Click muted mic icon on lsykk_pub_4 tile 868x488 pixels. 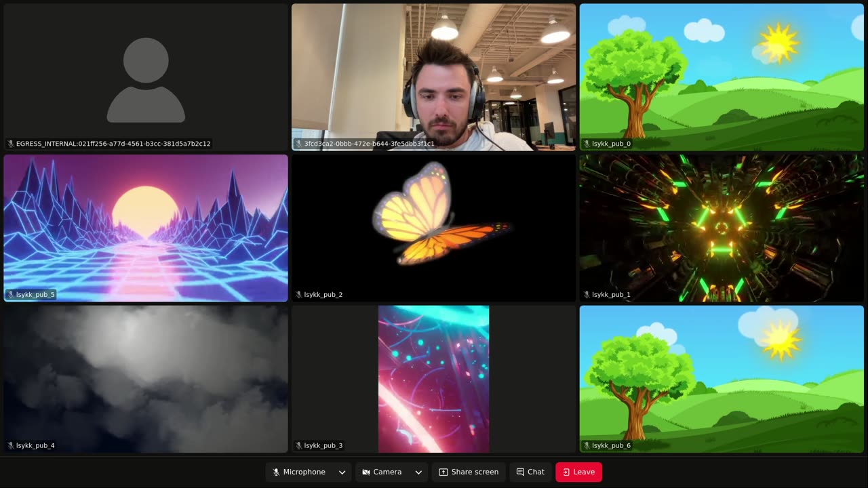(x=10, y=446)
